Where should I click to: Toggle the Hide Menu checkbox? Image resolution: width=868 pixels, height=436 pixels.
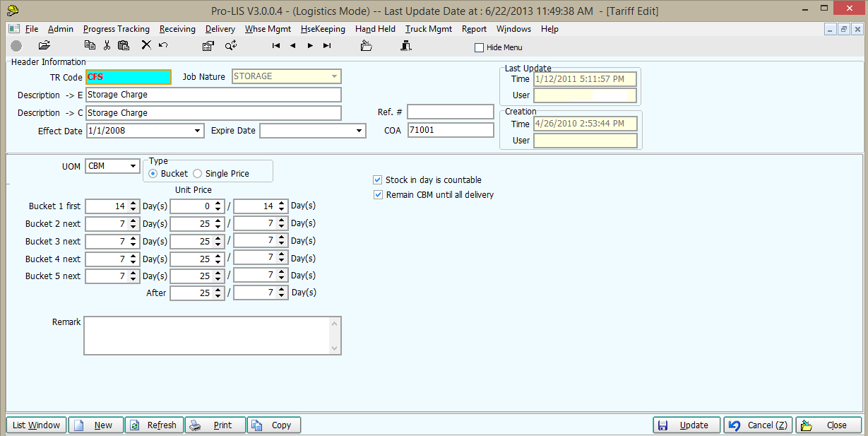point(480,48)
